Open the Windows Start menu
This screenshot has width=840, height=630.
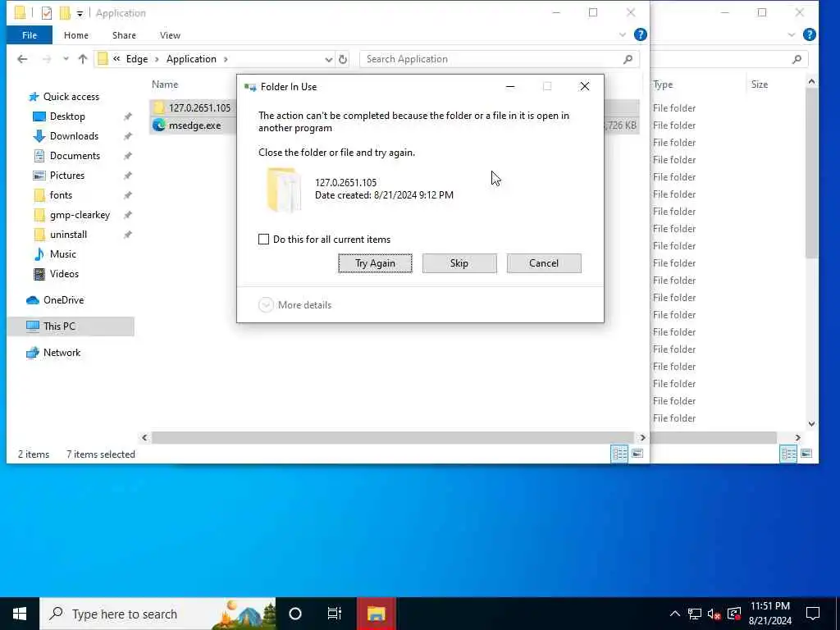click(20, 614)
